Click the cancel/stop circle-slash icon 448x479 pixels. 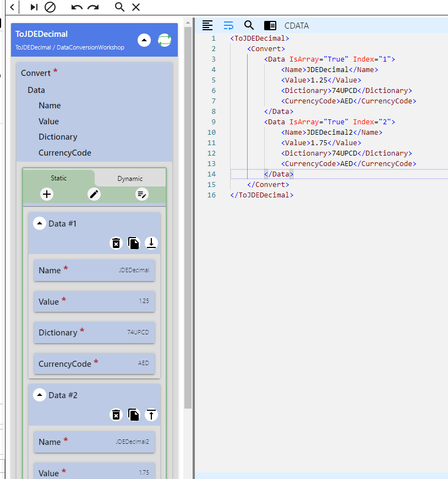50,7
